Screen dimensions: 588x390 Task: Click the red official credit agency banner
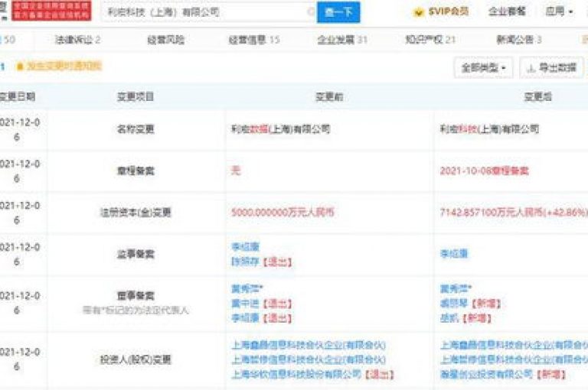[51, 11]
